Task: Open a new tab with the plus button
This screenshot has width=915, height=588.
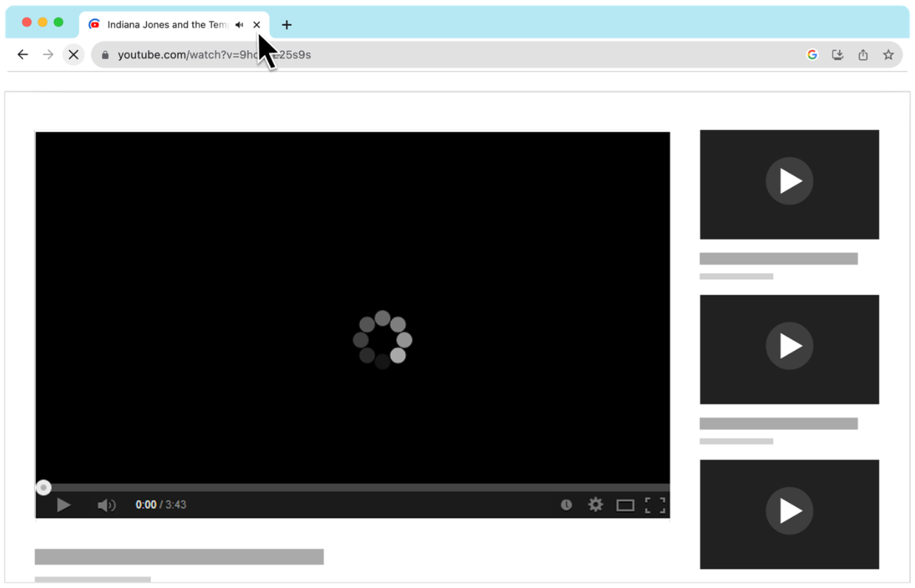Action: [x=287, y=24]
